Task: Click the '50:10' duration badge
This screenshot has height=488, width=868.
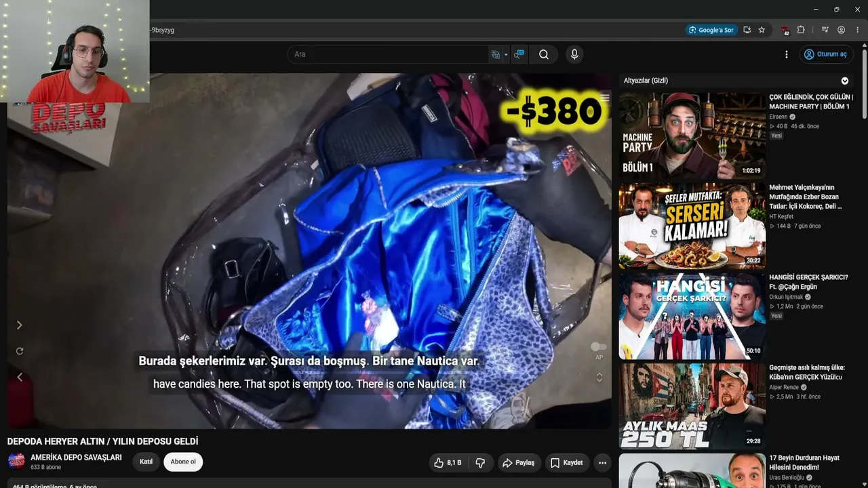Action: (x=753, y=351)
